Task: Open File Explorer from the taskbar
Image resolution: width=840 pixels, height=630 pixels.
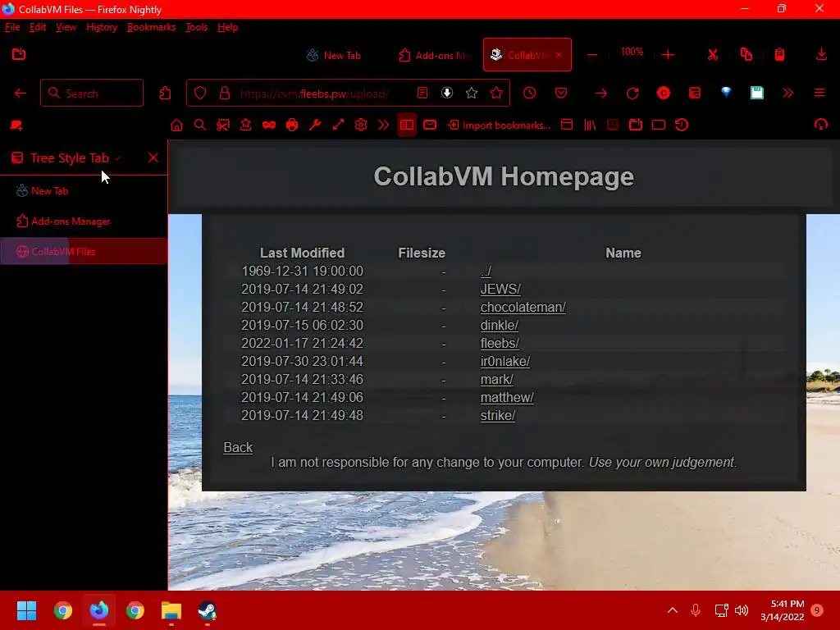Action: click(171, 610)
